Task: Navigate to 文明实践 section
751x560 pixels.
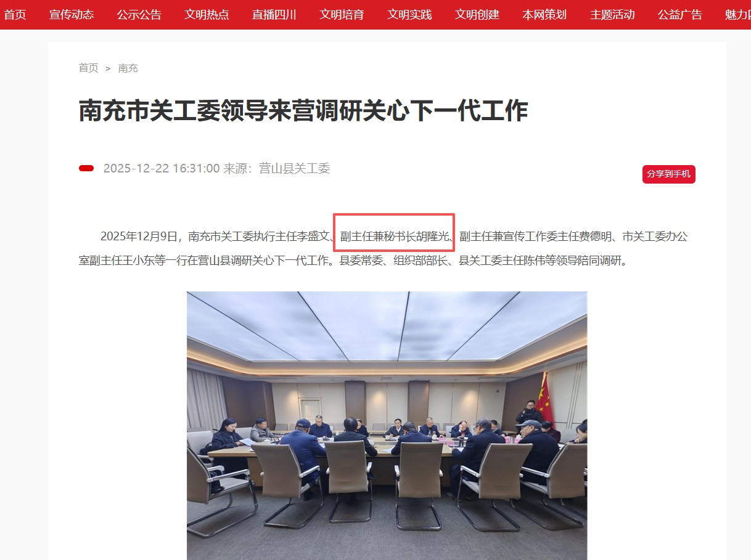Action: pos(409,14)
